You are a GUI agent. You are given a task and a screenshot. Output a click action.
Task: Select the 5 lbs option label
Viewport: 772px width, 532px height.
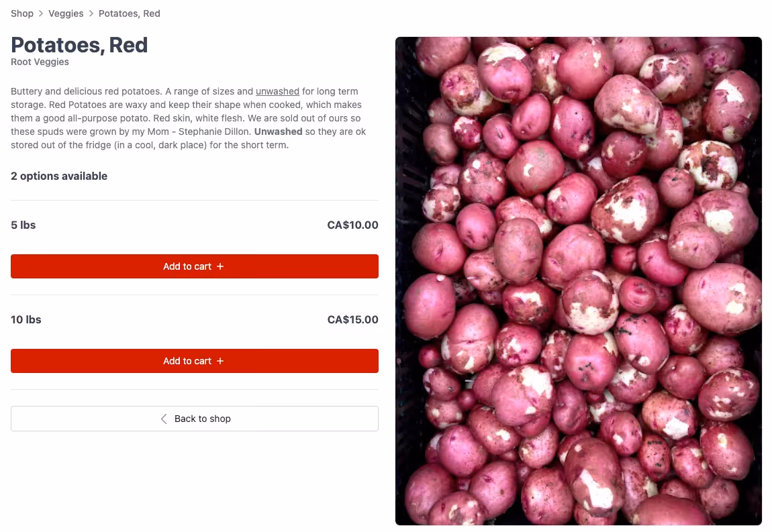pyautogui.click(x=23, y=225)
